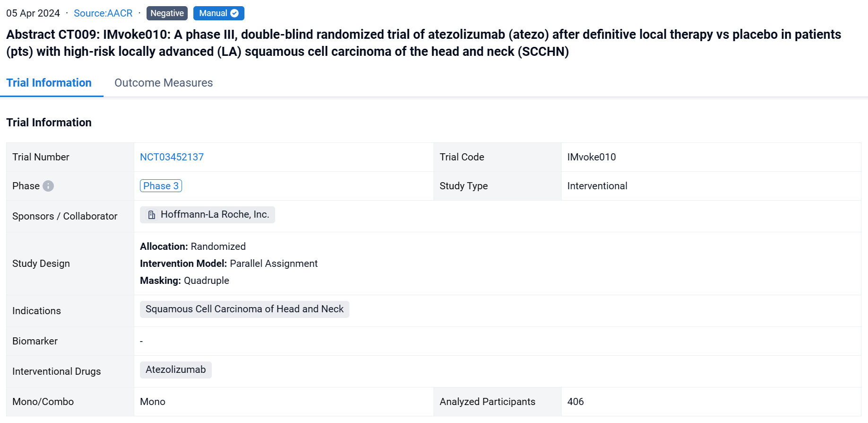Switch to the Outcome Measures tab

pyautogui.click(x=164, y=83)
